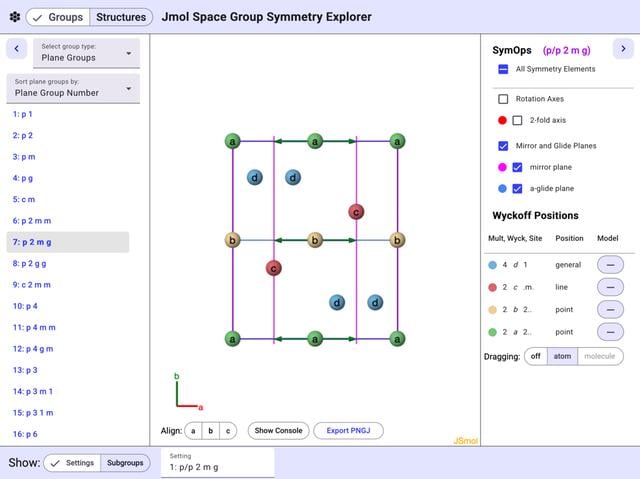
Task: Click Show Console button
Action: 278,431
